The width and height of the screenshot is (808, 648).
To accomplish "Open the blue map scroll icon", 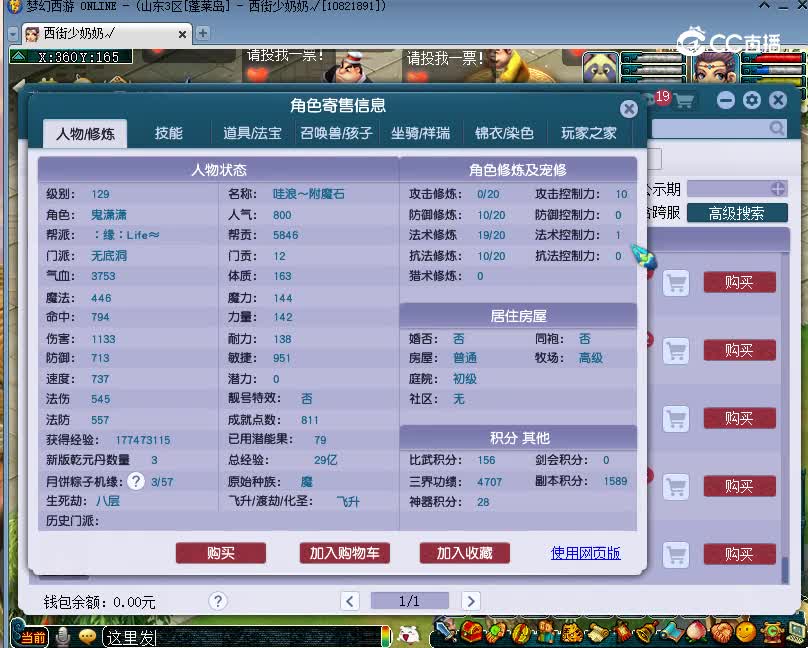I will [x=672, y=632].
